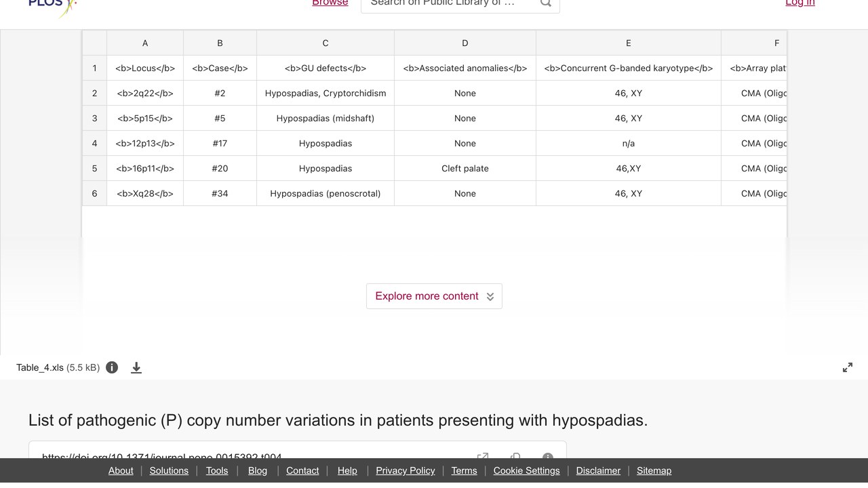This screenshot has width=868, height=488.
Task: Expand table viewer to fullscreen
Action: tap(848, 367)
